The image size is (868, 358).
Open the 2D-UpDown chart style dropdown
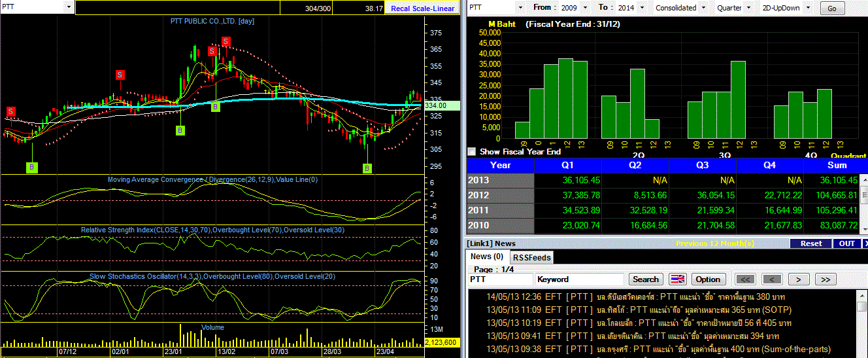click(x=808, y=8)
